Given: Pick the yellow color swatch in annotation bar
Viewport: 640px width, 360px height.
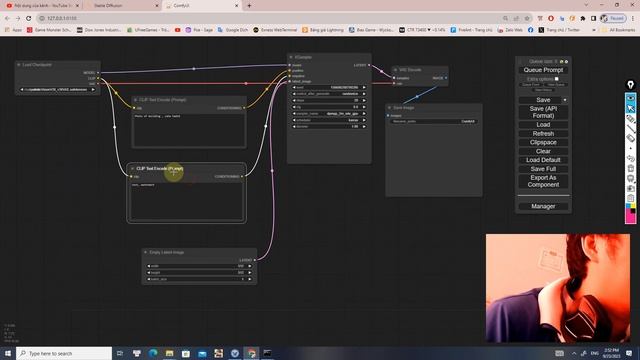Looking at the screenshot, I should 633,206.
